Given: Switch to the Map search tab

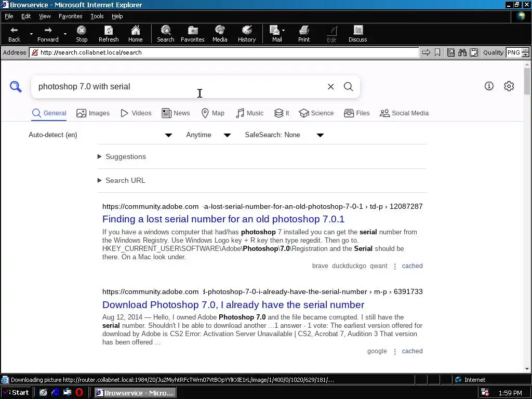Looking at the screenshot, I should pyautogui.click(x=212, y=113).
